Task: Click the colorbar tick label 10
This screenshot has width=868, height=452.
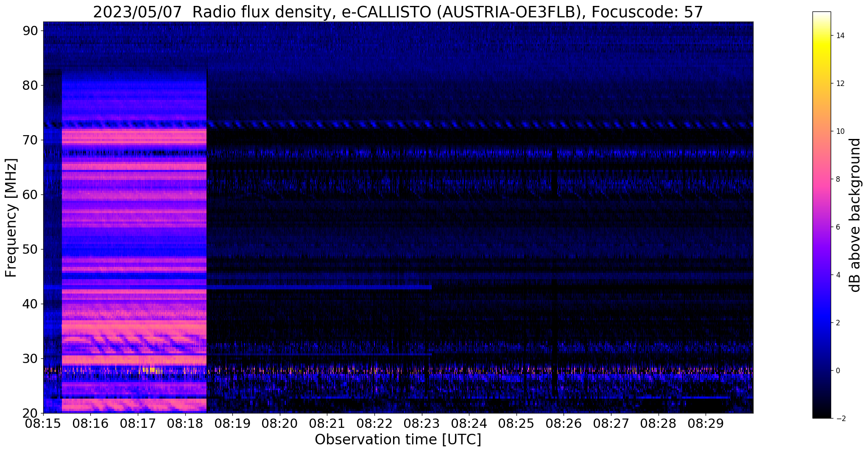Action: [x=840, y=131]
